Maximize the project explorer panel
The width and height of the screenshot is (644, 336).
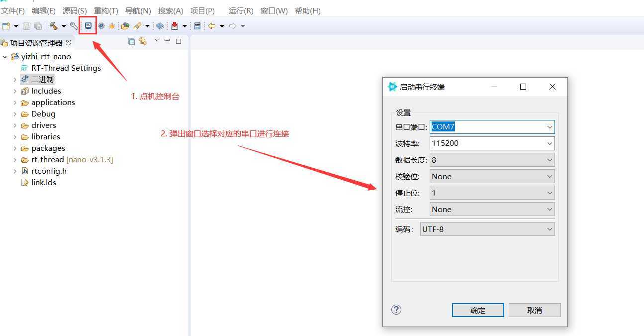click(x=179, y=41)
